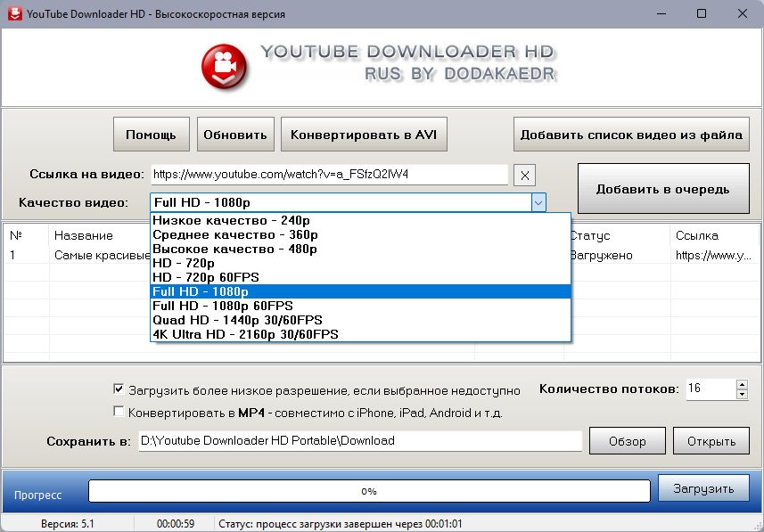
Task: Click the red camera logo in header
Action: [225, 67]
